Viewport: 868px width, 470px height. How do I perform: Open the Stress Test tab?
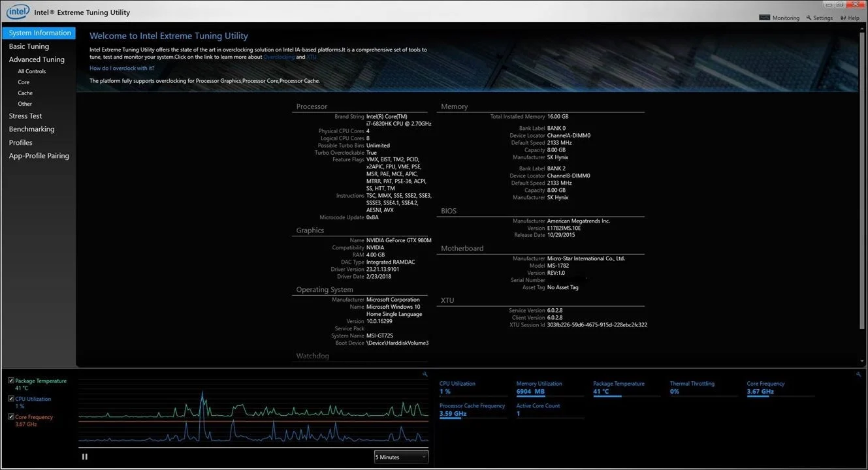25,116
